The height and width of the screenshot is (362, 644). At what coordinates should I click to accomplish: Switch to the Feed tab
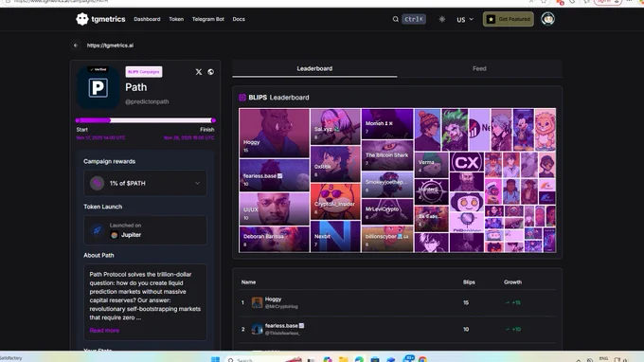tap(479, 68)
